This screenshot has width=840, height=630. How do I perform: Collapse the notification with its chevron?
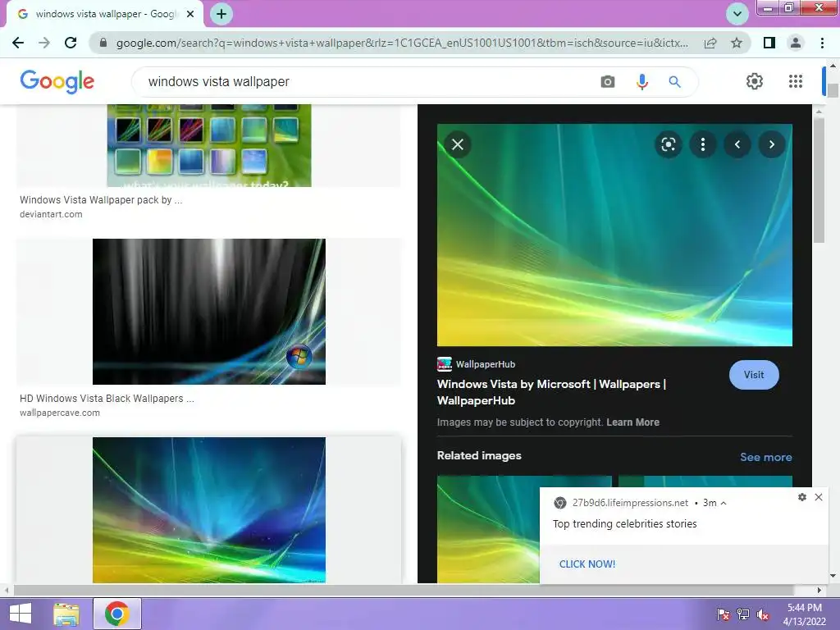tap(724, 503)
